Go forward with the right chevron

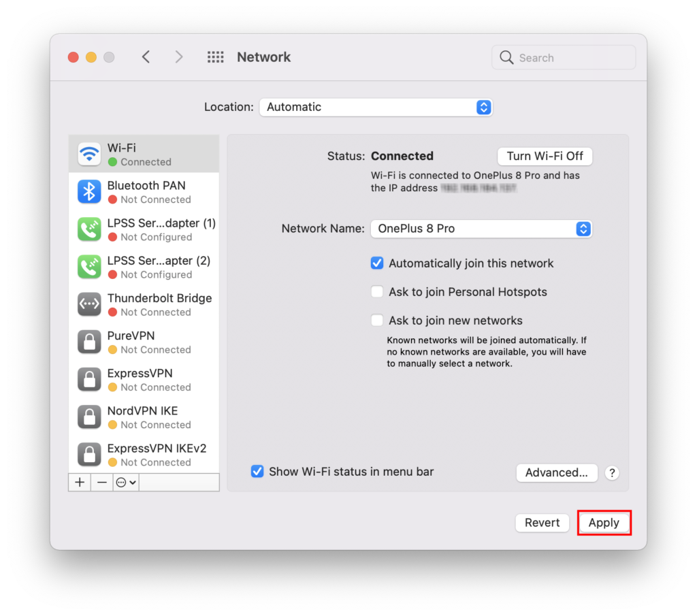tap(179, 57)
